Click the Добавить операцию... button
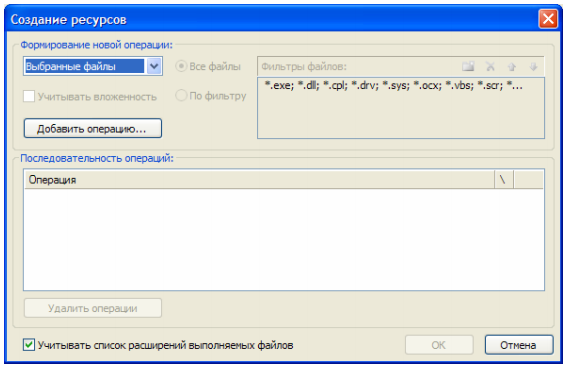This screenshot has width=566, height=368. pyautogui.click(x=93, y=128)
